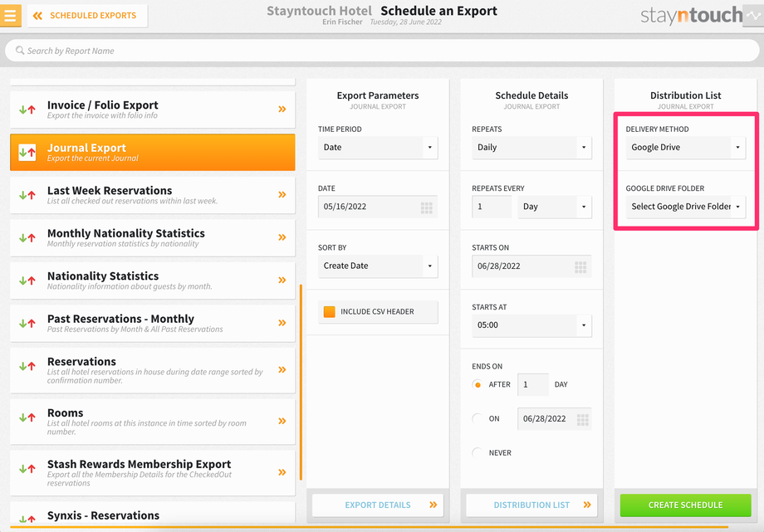Screen dimensions: 764x532
Task: Click the chevron on Rooms row
Action: (x=282, y=421)
